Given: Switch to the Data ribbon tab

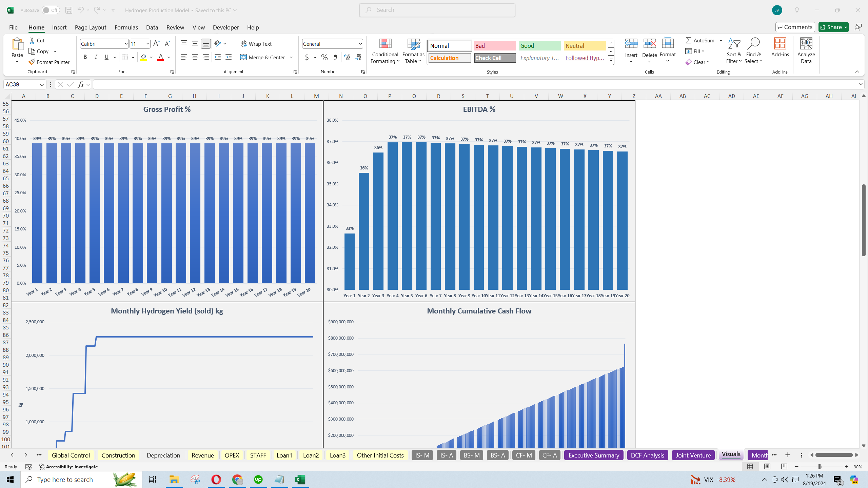Looking at the screenshot, I should [152, 27].
